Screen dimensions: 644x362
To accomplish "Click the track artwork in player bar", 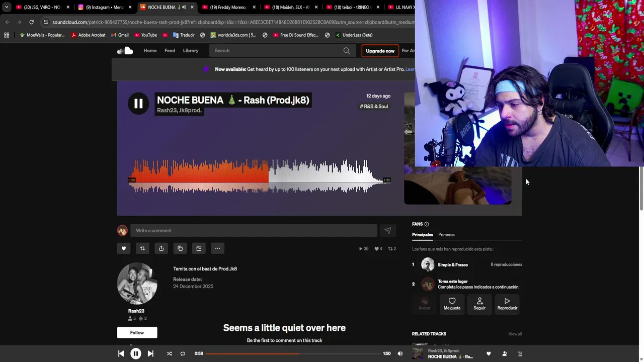I will click(x=418, y=353).
